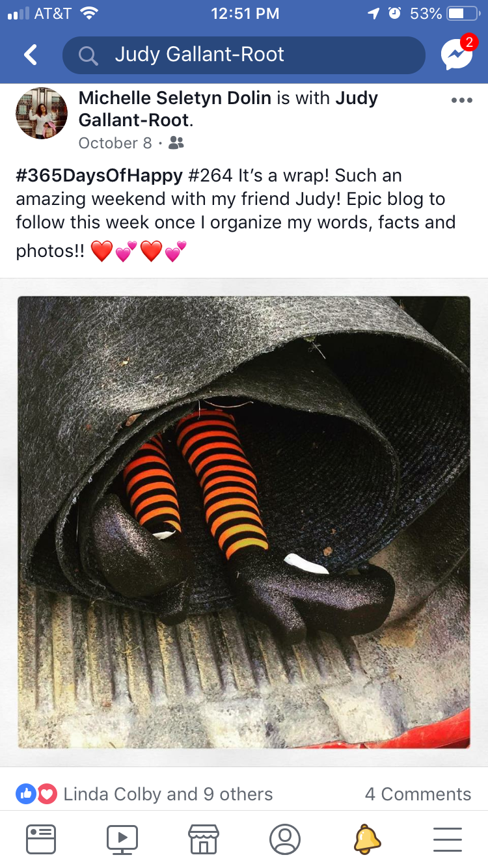Open the Marketplace tab

click(x=203, y=839)
